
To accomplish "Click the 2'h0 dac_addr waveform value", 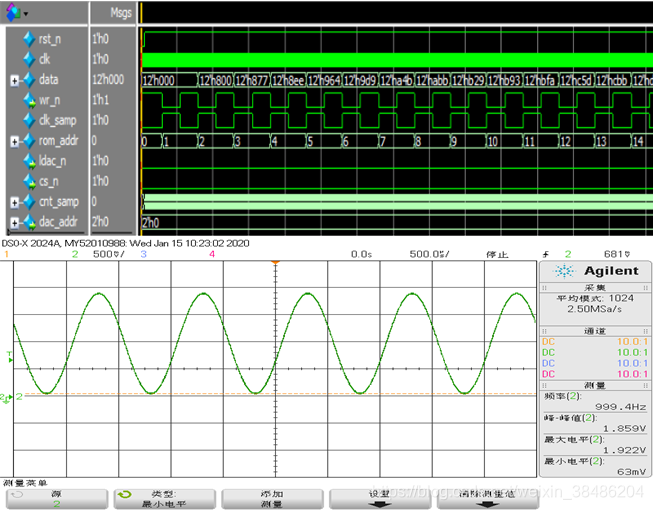I will [x=150, y=223].
